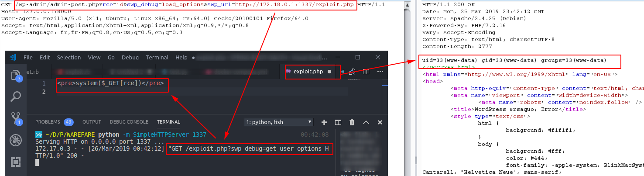Open the File menu
Screen dimensions: 644x176
click(x=28, y=57)
